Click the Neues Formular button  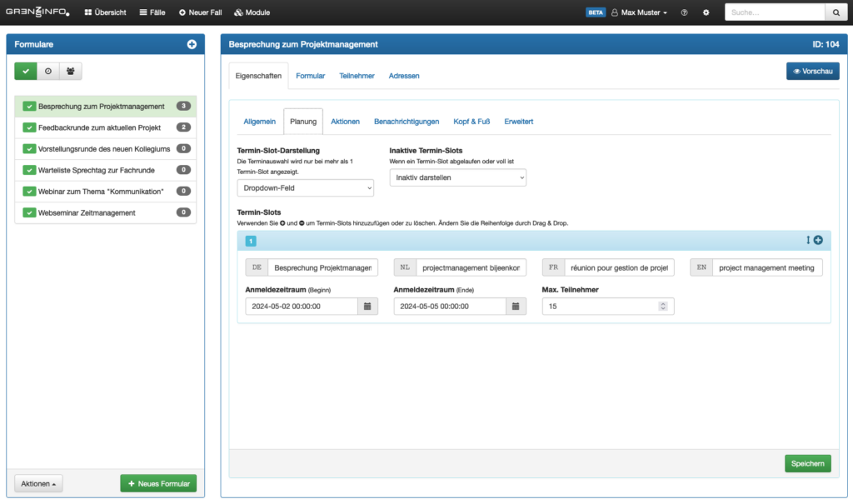pyautogui.click(x=158, y=484)
